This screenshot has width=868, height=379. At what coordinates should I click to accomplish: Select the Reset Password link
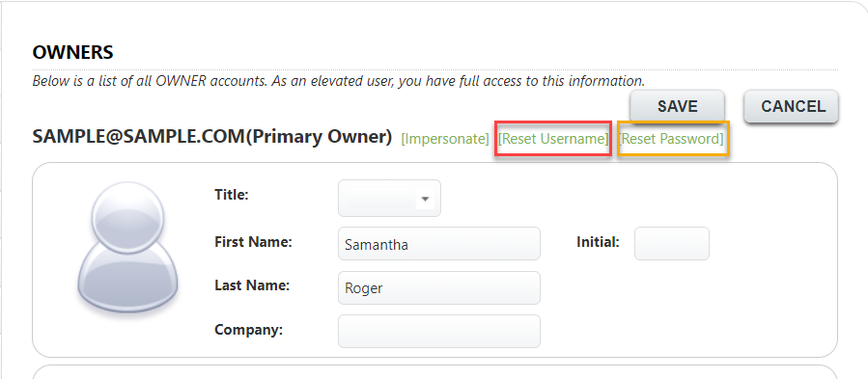(672, 139)
